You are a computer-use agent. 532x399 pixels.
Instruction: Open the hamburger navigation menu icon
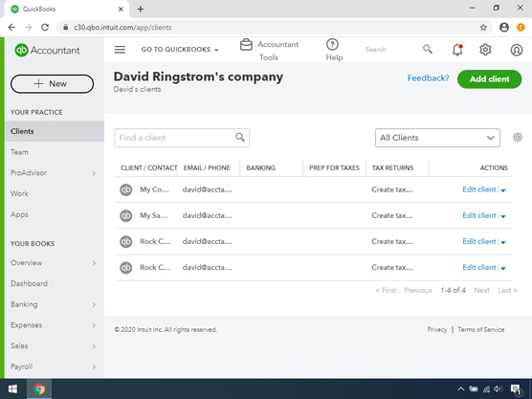120,50
